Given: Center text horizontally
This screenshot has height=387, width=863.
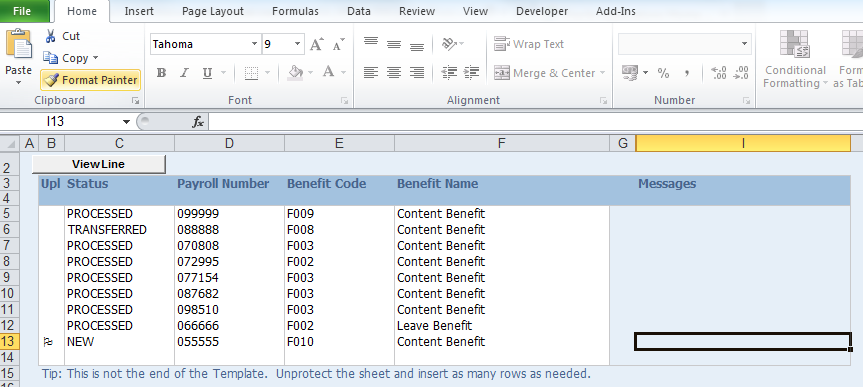Looking at the screenshot, I should pyautogui.click(x=394, y=72).
